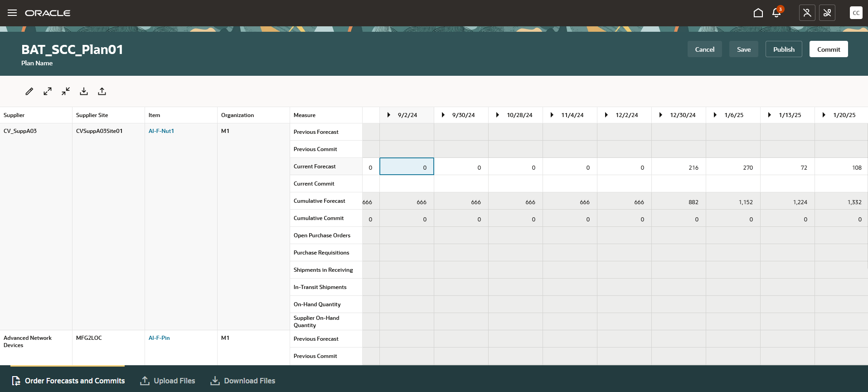
Task: Select Current Forecast cell with value 270
Action: (x=733, y=167)
